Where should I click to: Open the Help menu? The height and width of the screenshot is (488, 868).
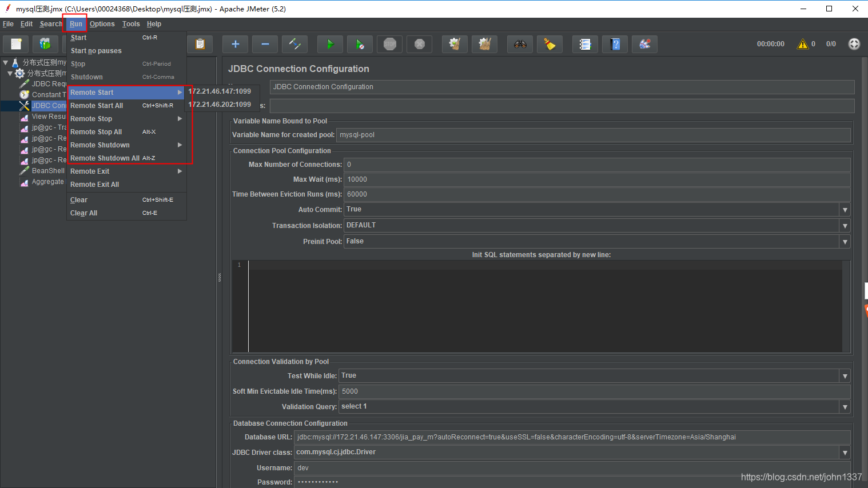154,24
